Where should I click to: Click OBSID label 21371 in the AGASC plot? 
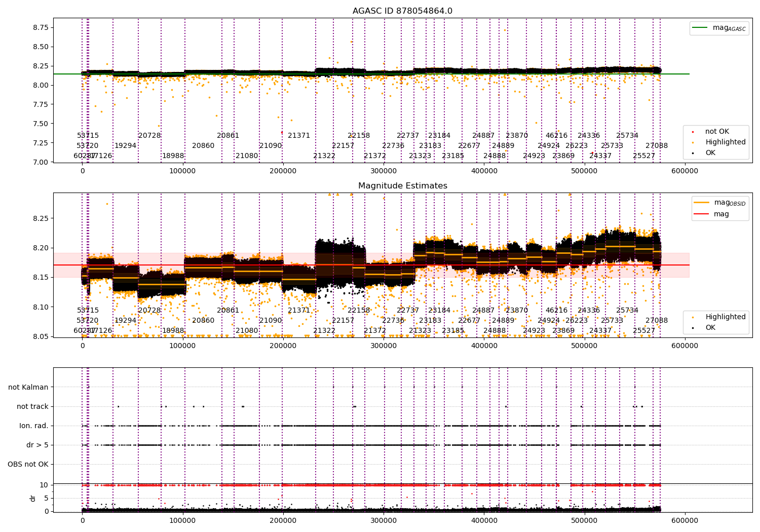tap(299, 136)
